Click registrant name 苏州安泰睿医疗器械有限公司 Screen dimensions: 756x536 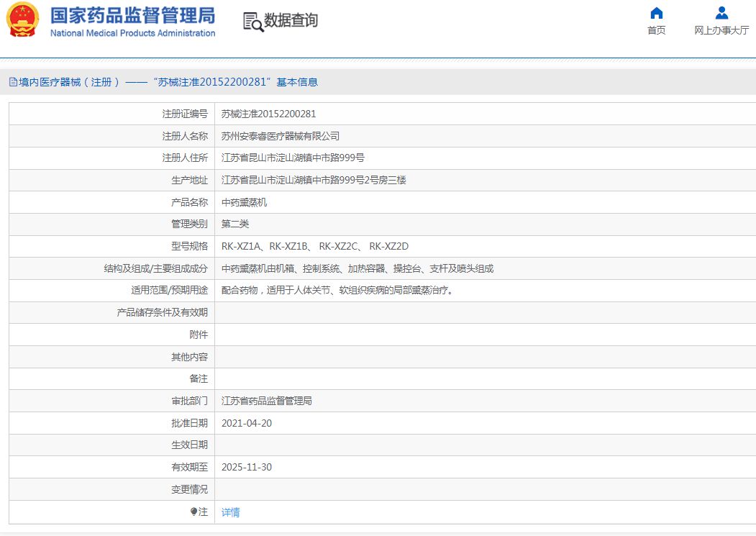pos(280,136)
